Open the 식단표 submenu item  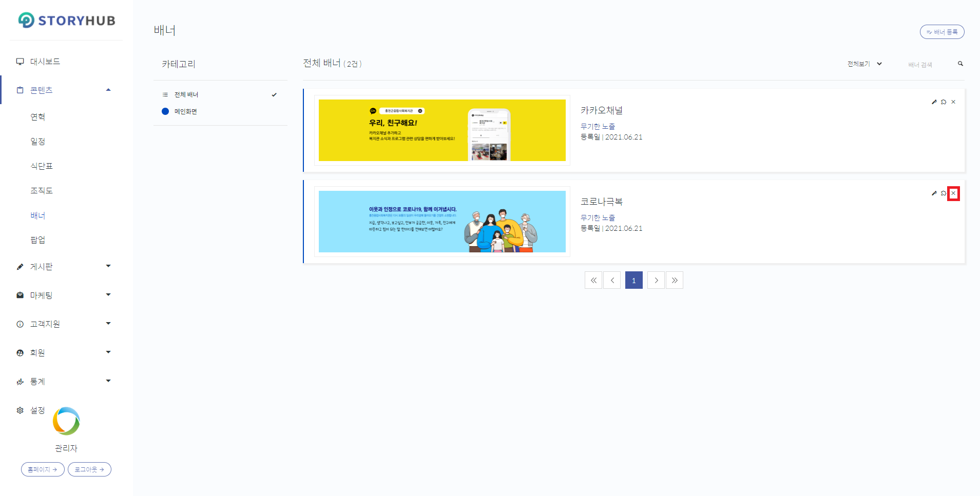42,166
